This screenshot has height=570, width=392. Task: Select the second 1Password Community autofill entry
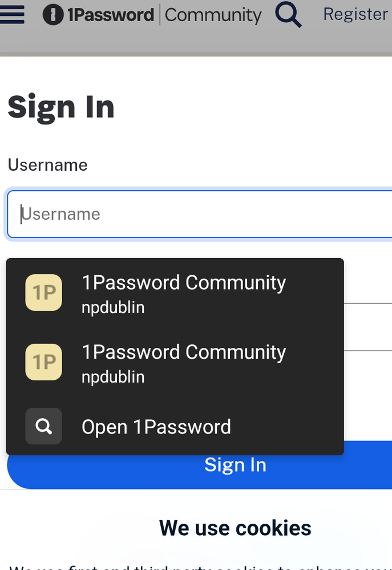coord(183,352)
